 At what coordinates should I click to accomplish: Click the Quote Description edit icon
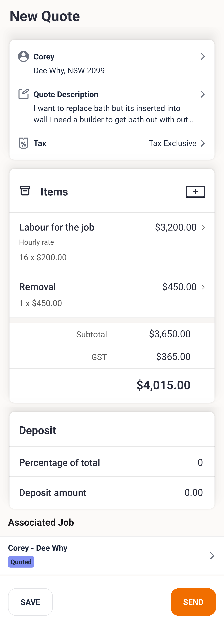tap(24, 94)
